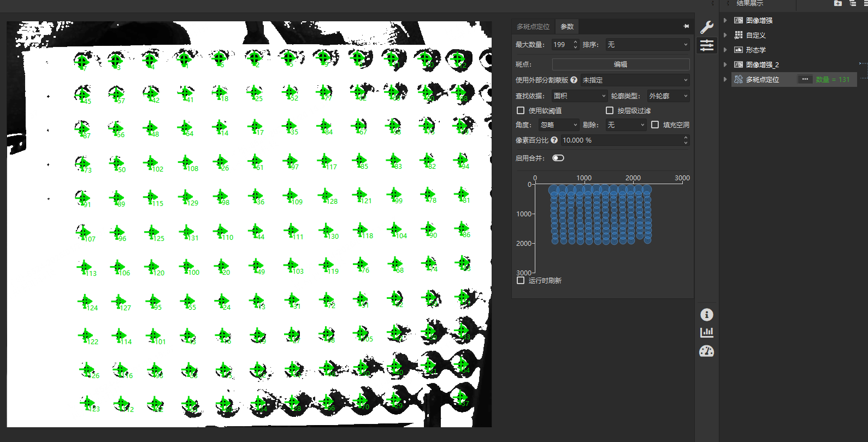The width and height of the screenshot is (868, 442).
Task: Select the 参数 tab
Action: tap(567, 27)
